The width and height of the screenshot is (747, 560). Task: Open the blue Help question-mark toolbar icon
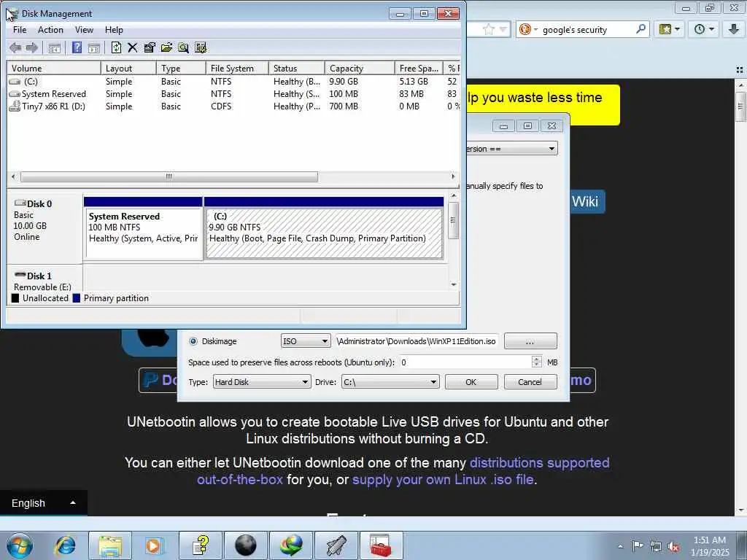77,47
